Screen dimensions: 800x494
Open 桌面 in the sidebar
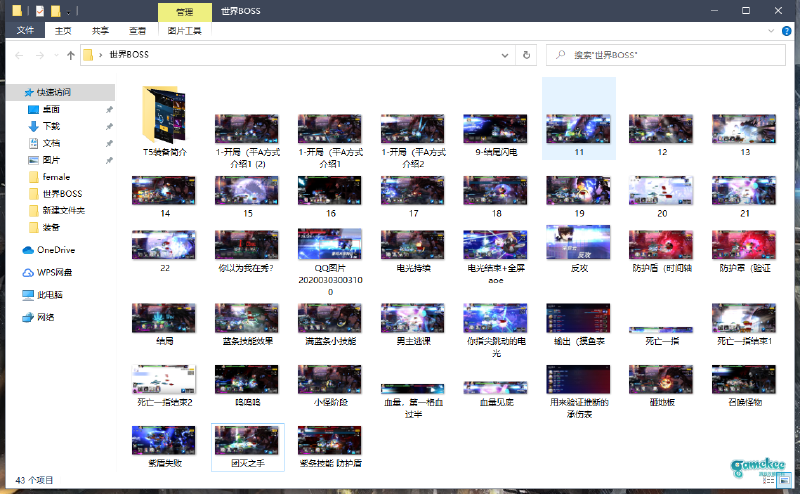pos(51,109)
